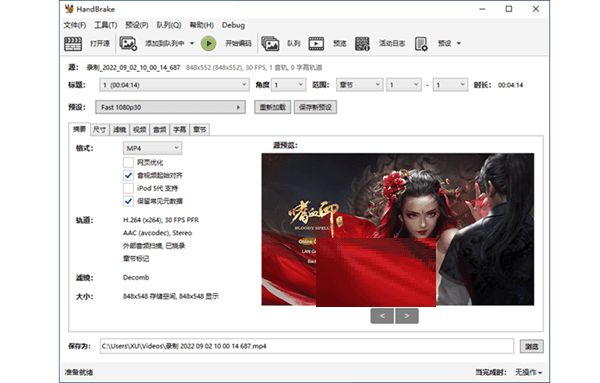
Task: Click the 'Decomb' filter text
Action: 136,277
